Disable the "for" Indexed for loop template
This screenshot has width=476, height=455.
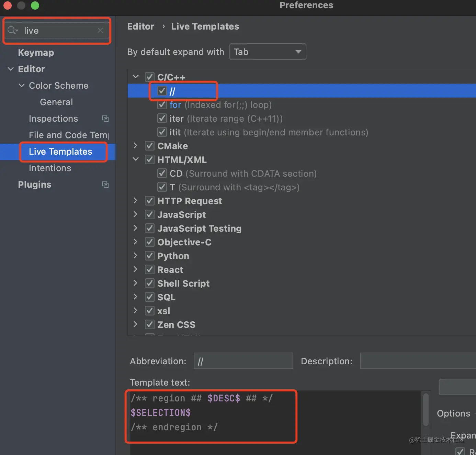coord(162,104)
